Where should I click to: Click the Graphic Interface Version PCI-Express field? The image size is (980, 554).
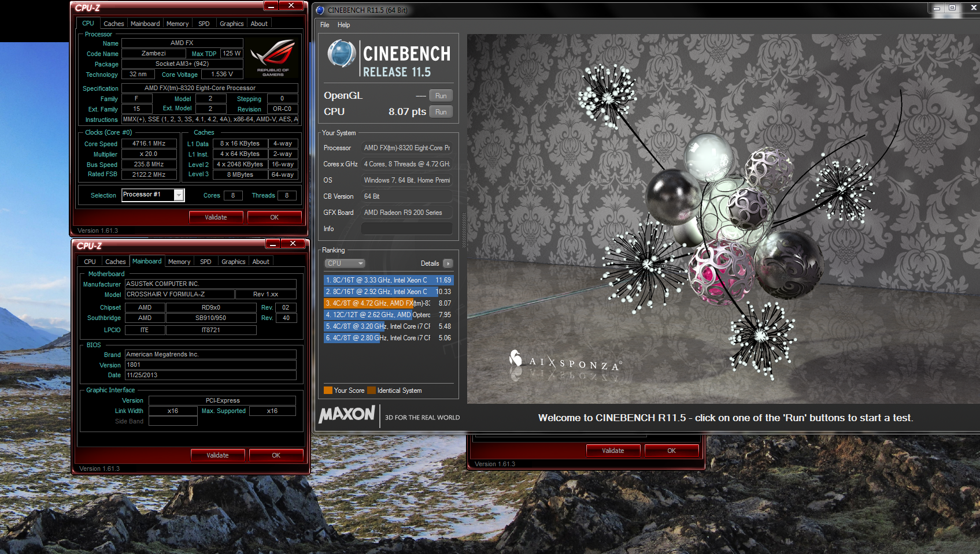pos(223,400)
